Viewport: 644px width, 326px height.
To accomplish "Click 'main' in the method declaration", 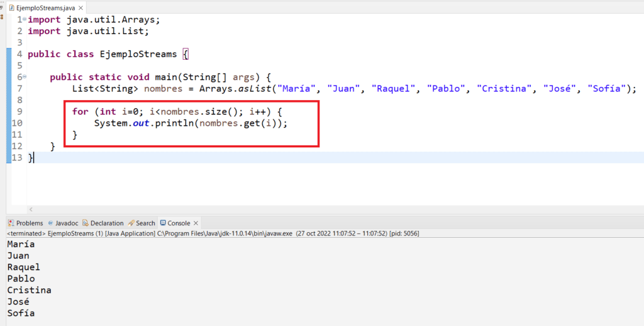I will coord(166,77).
